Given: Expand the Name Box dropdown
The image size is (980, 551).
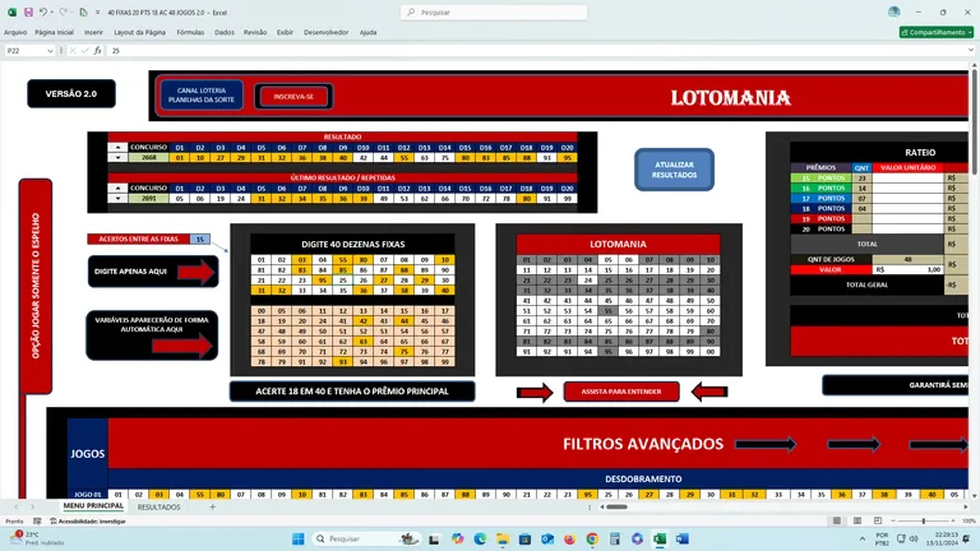Looking at the screenshot, I should [50, 51].
